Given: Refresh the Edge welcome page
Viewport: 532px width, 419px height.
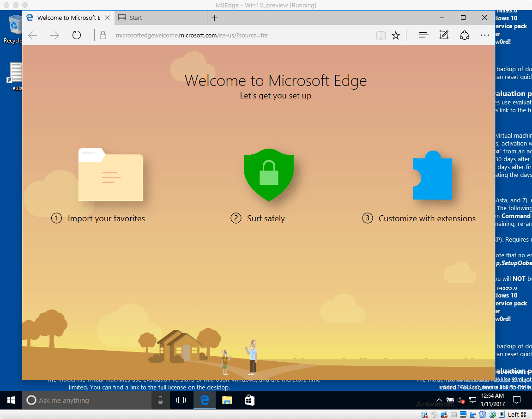Looking at the screenshot, I should pos(77,35).
